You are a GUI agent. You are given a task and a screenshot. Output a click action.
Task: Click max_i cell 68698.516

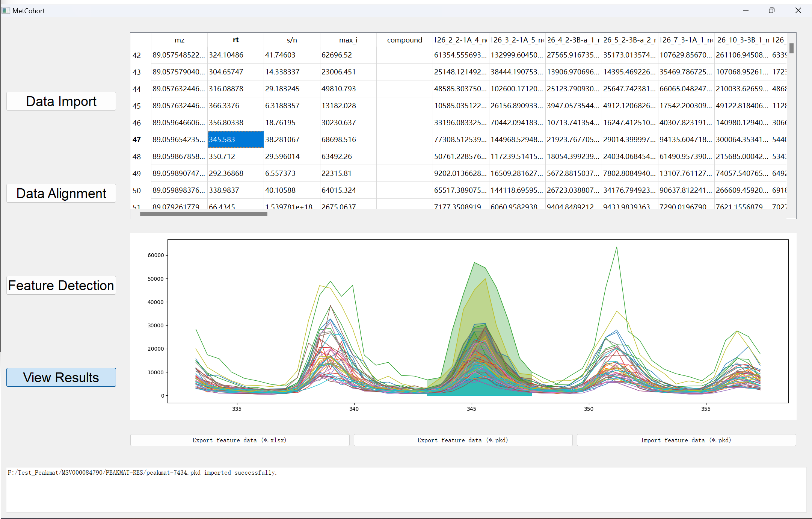348,139
